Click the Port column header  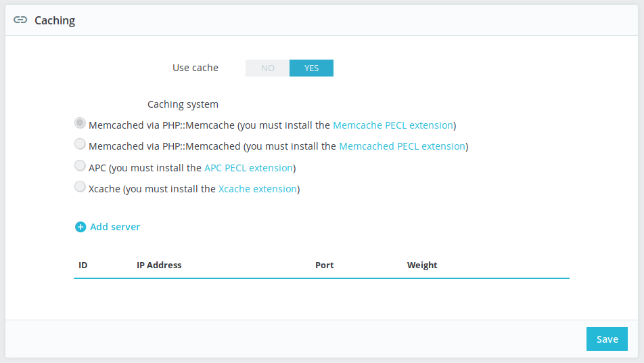[325, 265]
